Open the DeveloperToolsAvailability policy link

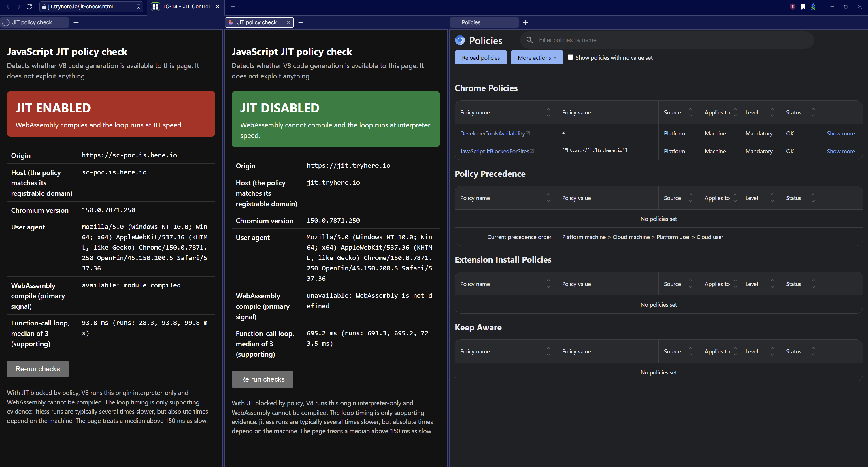pos(492,133)
